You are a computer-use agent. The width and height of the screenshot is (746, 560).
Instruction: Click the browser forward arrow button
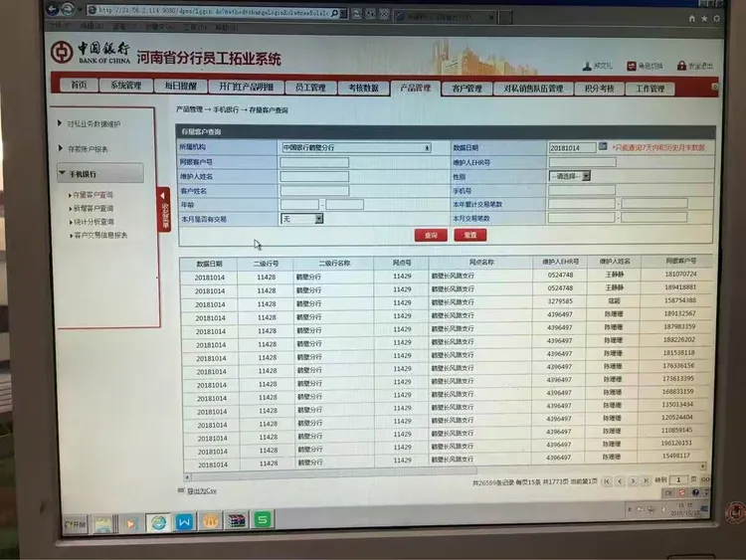coord(68,9)
